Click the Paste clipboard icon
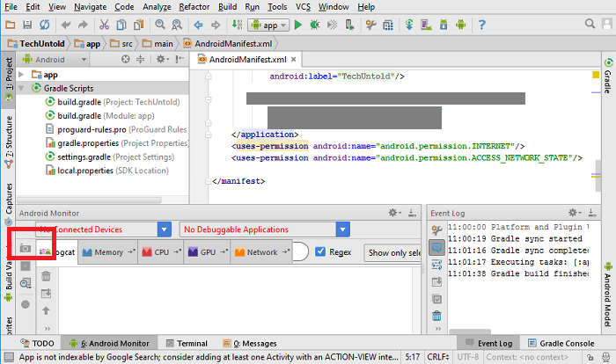Viewport: 616px width, 364px height. pyautogui.click(x=138, y=25)
